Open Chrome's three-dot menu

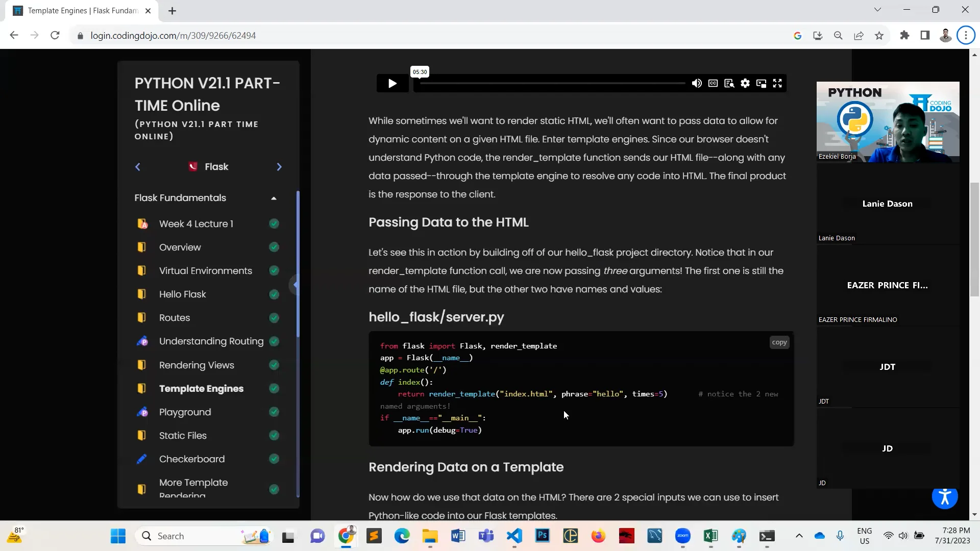pos(966,35)
